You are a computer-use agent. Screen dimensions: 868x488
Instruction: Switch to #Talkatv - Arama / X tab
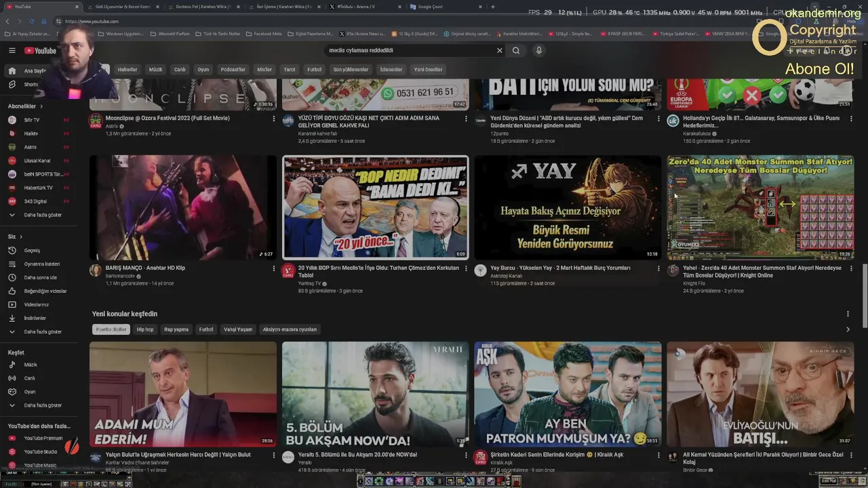(x=363, y=7)
